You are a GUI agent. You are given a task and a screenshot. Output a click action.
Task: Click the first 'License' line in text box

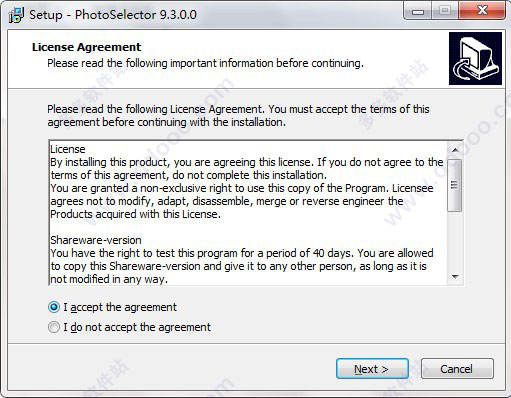[68, 149]
